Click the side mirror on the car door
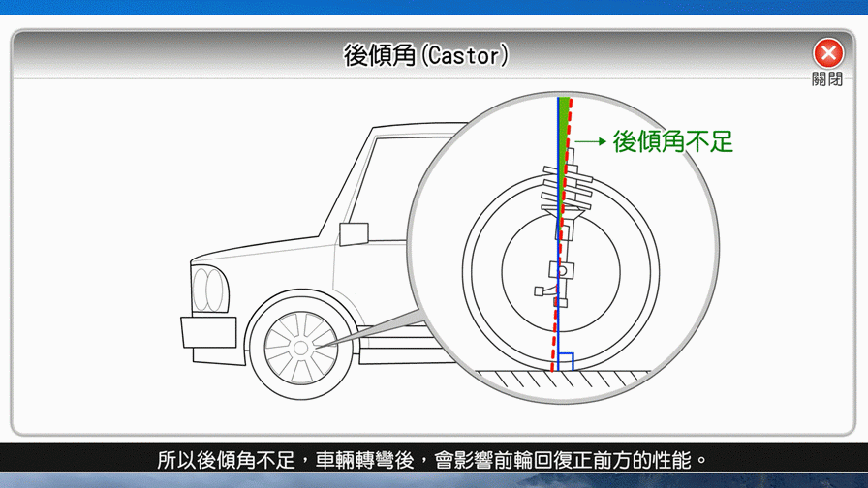 [x=354, y=232]
